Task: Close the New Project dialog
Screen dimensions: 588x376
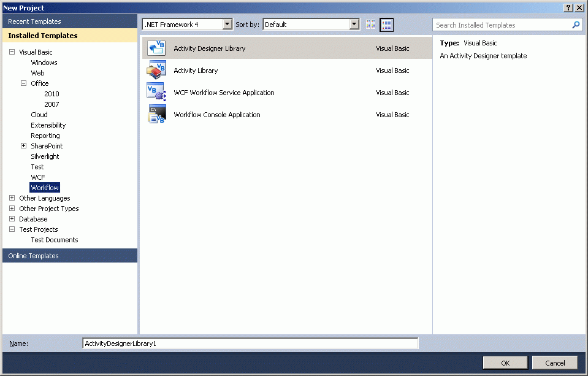Action: (579, 7)
